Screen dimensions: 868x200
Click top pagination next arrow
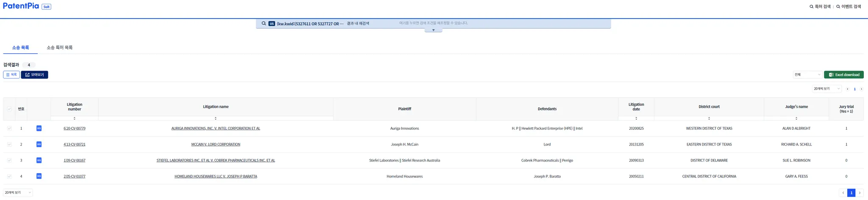click(x=861, y=89)
